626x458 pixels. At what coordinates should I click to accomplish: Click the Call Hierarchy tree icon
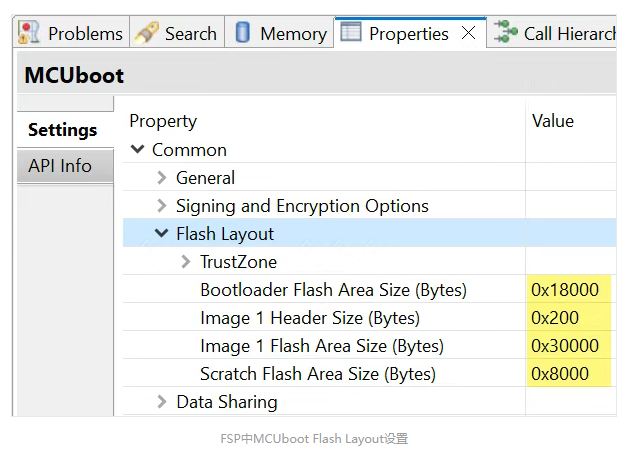click(505, 32)
